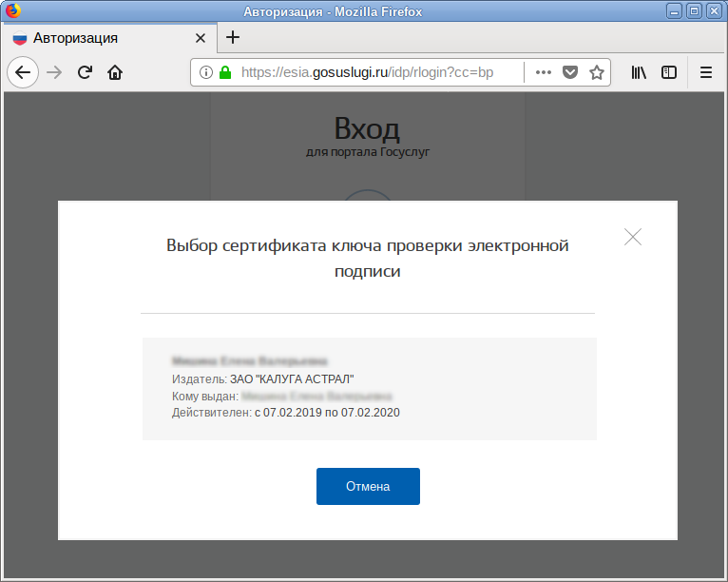Open the Firefox home page

pyautogui.click(x=115, y=72)
